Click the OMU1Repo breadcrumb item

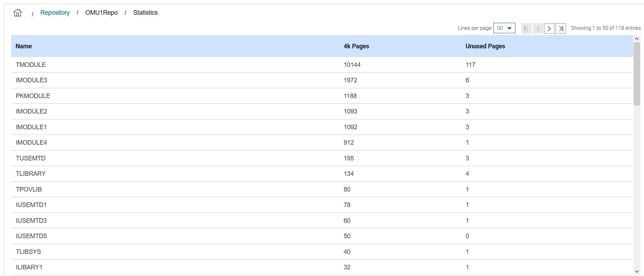(x=101, y=13)
